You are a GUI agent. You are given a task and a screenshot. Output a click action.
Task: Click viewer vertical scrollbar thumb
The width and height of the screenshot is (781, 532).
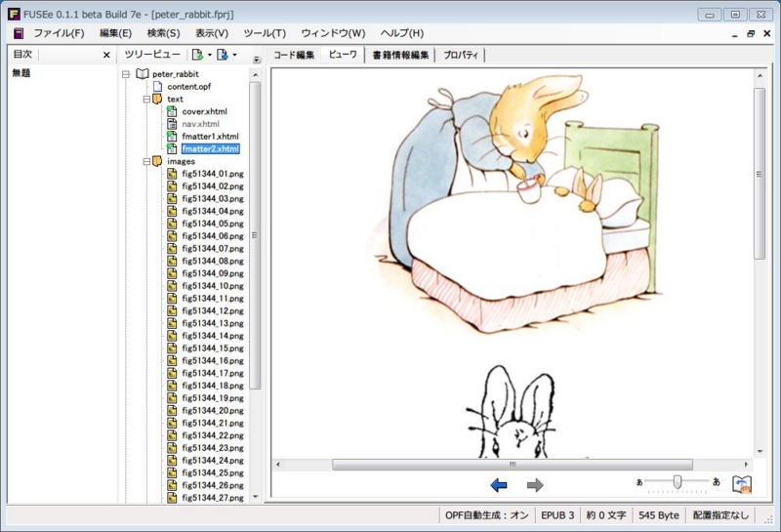pyautogui.click(x=760, y=174)
